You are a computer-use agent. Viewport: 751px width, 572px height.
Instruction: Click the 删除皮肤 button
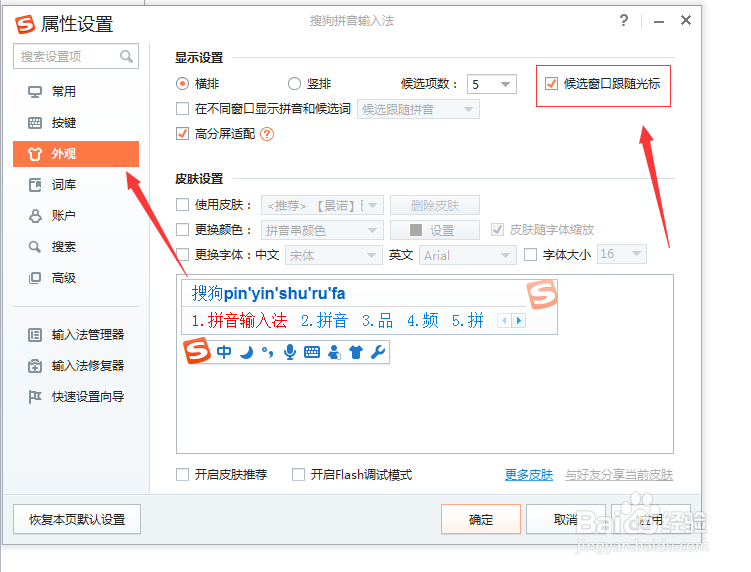point(435,206)
